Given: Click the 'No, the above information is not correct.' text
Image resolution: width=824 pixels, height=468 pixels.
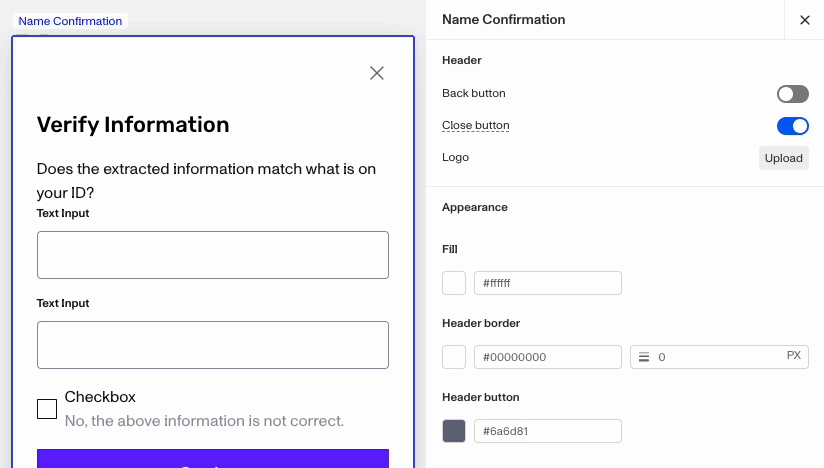Looking at the screenshot, I should pos(204,421).
